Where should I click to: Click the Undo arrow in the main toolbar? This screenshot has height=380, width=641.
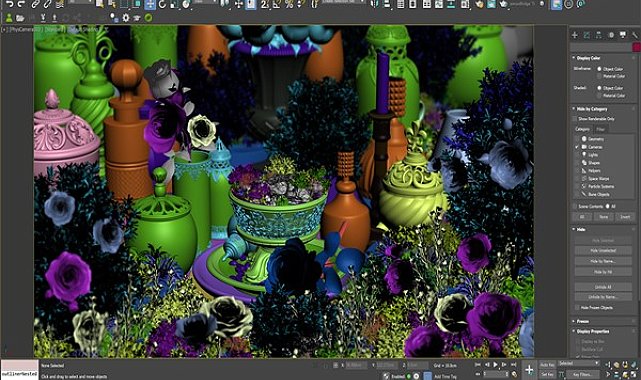pos(9,4)
